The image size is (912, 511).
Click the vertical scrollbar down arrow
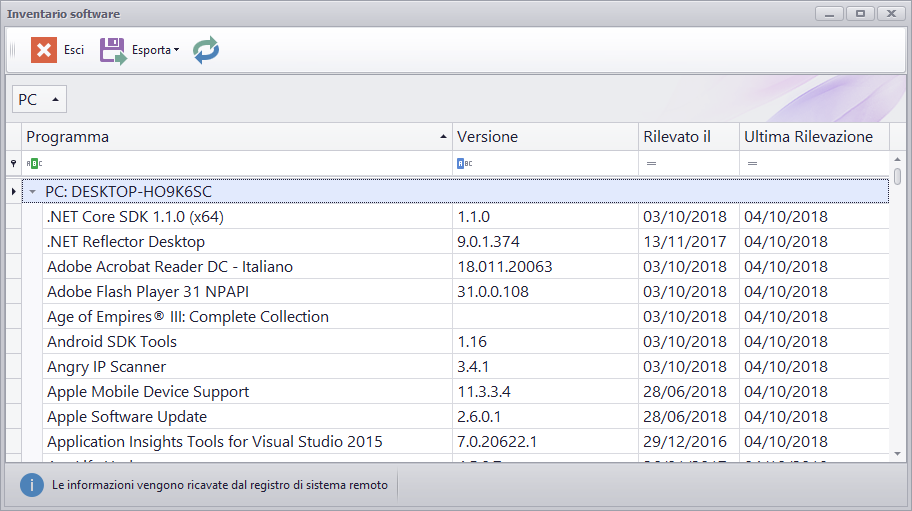(897, 454)
